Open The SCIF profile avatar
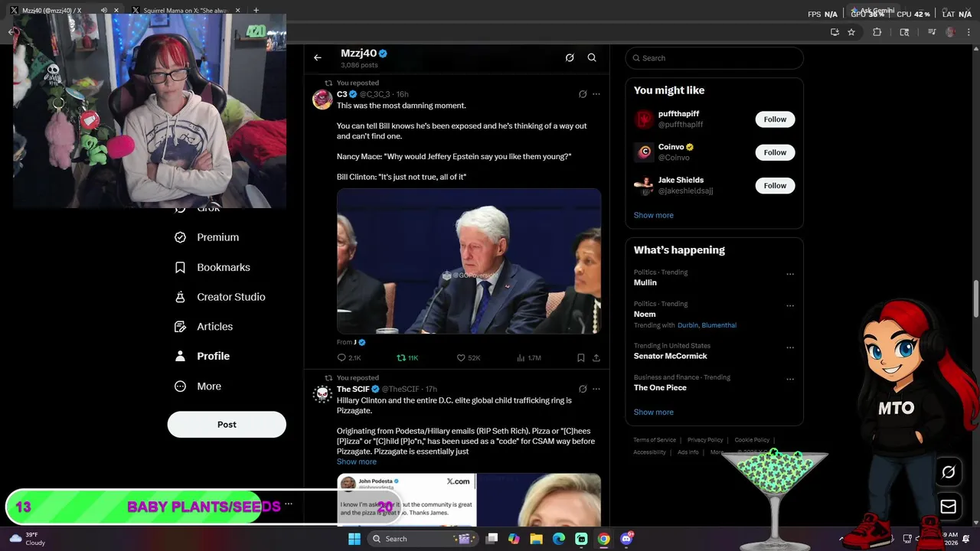The width and height of the screenshot is (980, 551). (322, 394)
